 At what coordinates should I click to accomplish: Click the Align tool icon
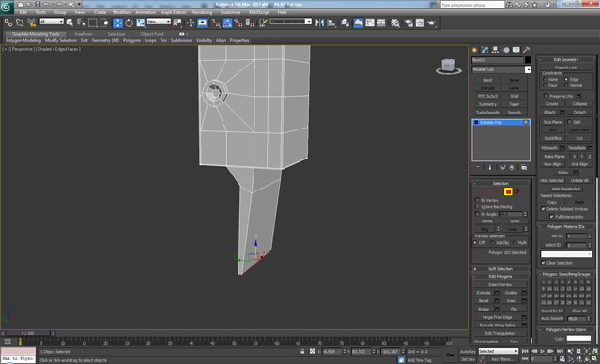(331, 23)
